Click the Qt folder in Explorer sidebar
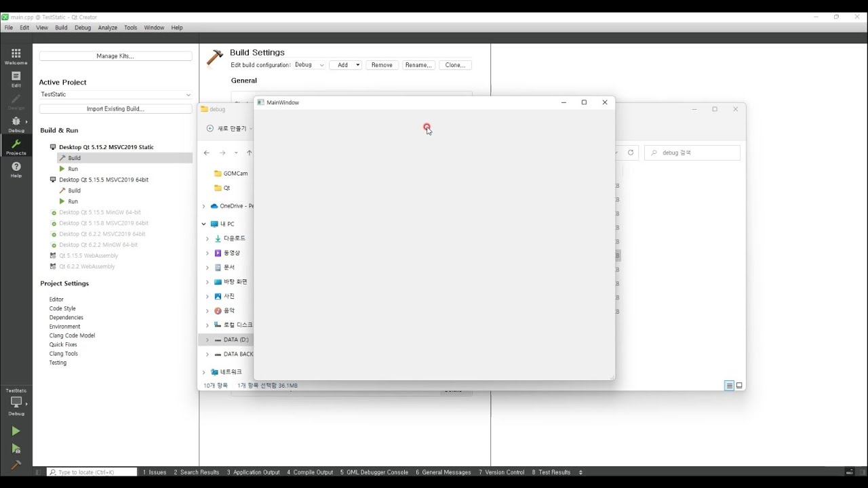 coord(222,188)
